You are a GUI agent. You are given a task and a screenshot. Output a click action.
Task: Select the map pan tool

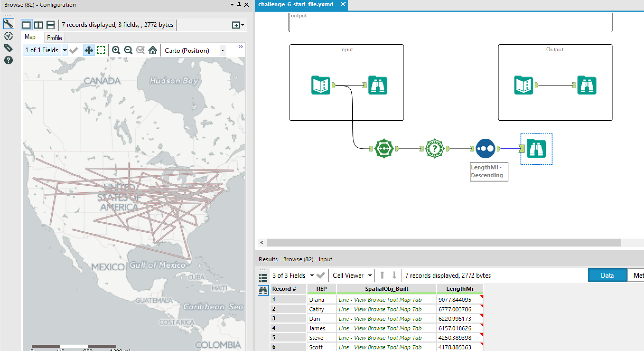[x=89, y=50]
